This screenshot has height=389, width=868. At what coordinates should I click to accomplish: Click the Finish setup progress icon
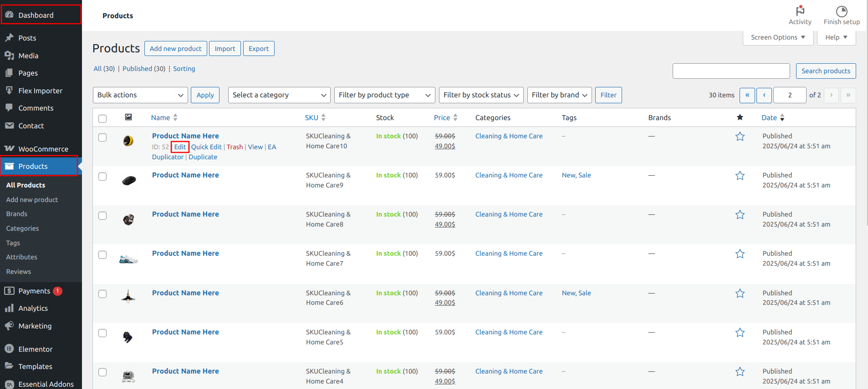point(842,11)
